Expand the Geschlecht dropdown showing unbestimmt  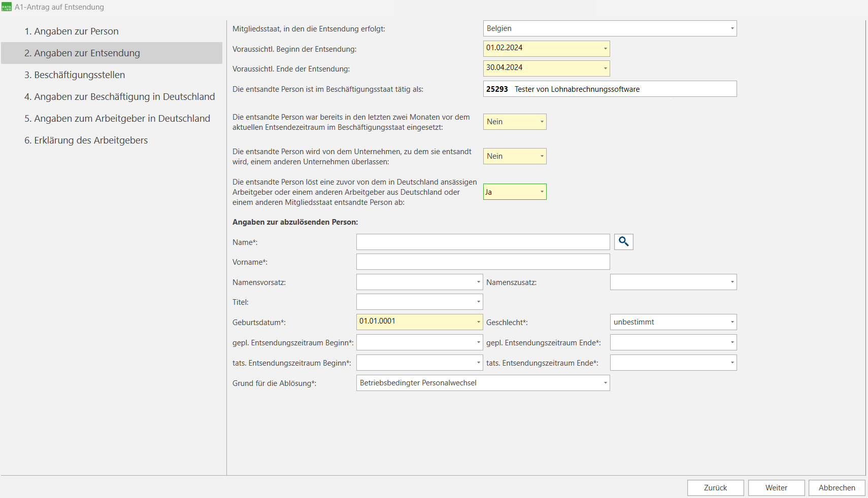click(x=732, y=322)
